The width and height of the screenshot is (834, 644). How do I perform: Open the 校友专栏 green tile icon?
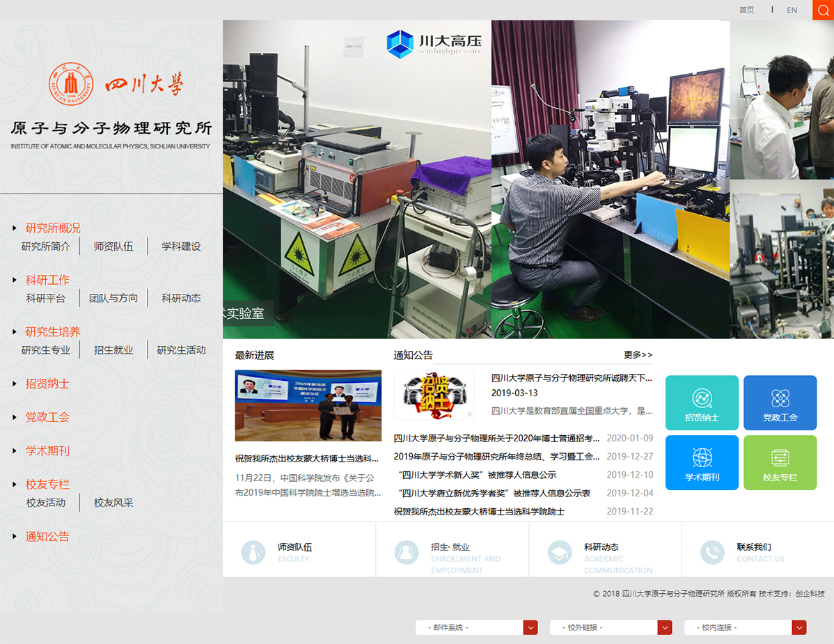(x=780, y=458)
